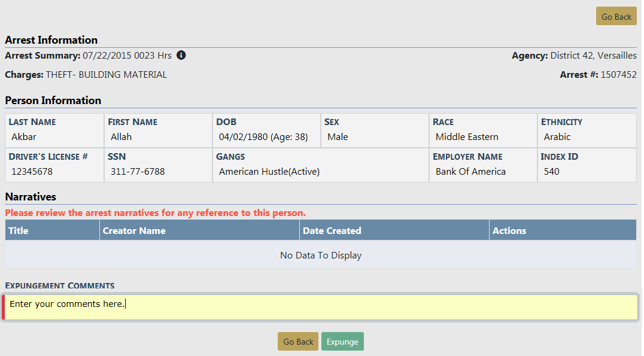This screenshot has width=644, height=356.
Task: Click the info icon beside Arrest Summary
Action: (181, 55)
